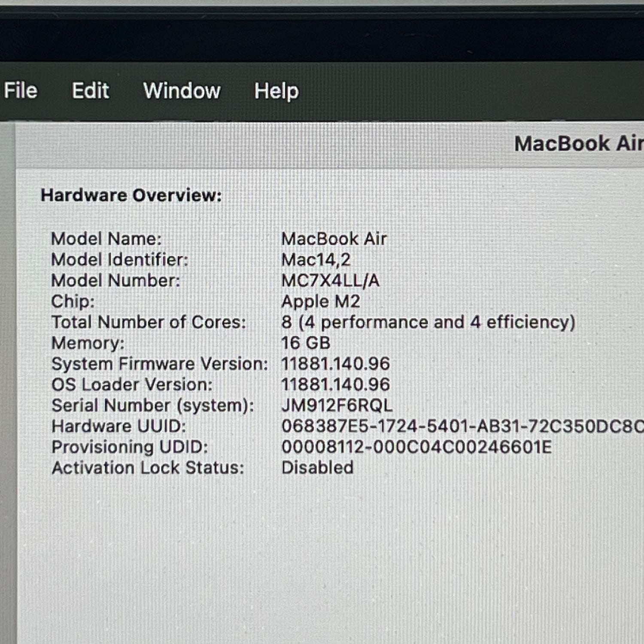
Task: Select the Provisioning UDID value 00008112-000C04C00246601E
Action: click(x=417, y=447)
